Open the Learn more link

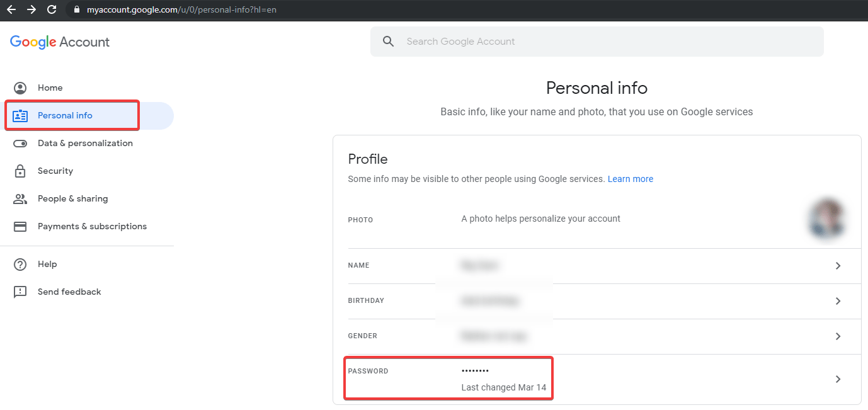(630, 179)
